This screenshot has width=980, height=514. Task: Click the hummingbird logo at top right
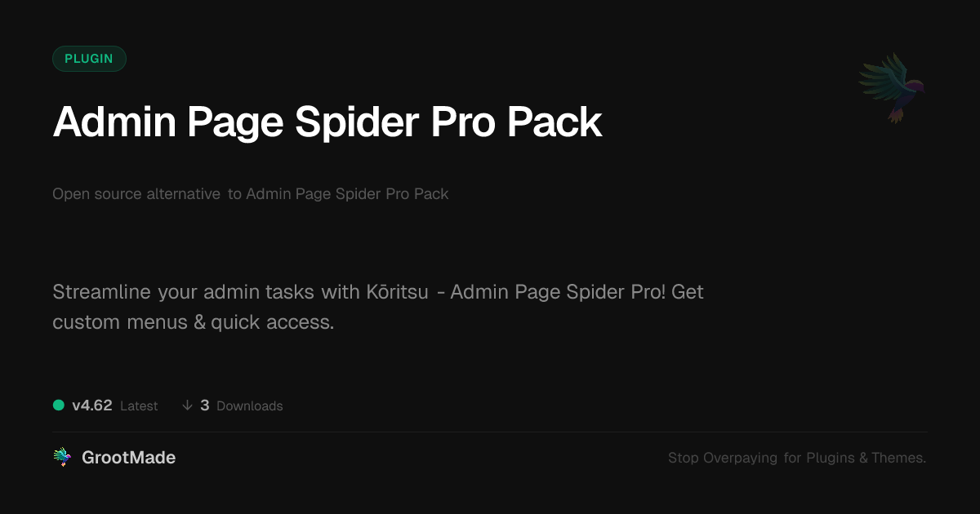(892, 87)
